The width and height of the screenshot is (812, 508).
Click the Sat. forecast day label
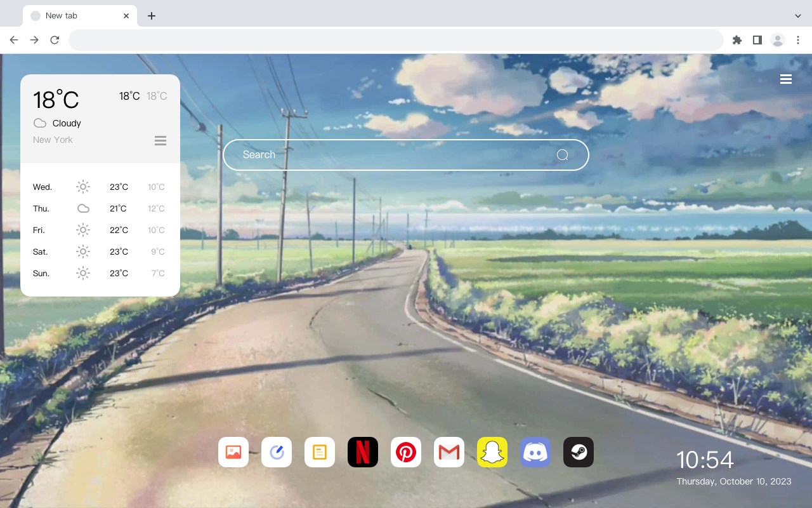point(41,251)
